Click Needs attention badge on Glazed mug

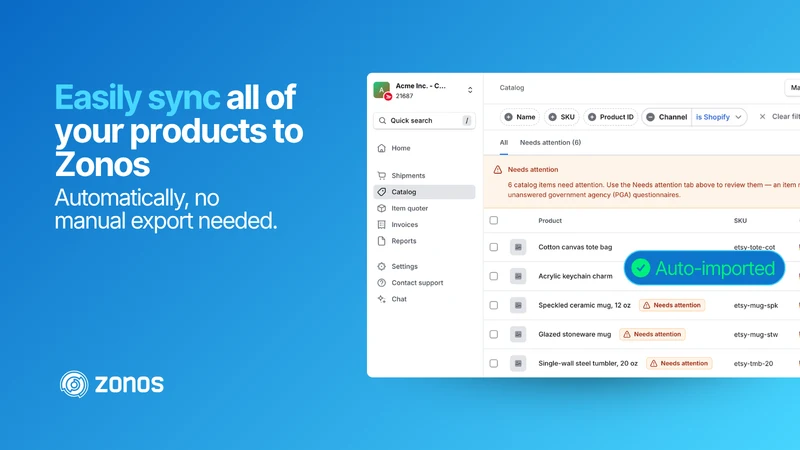pos(652,334)
